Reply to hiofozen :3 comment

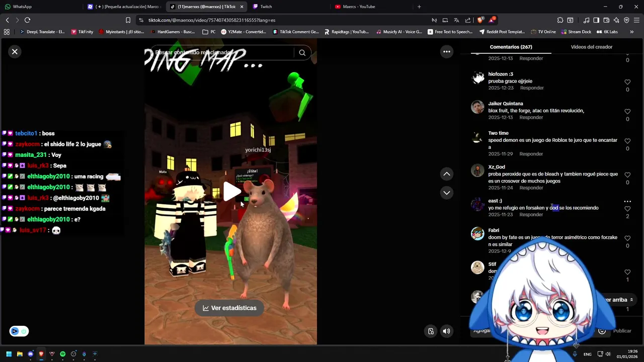pos(532,88)
